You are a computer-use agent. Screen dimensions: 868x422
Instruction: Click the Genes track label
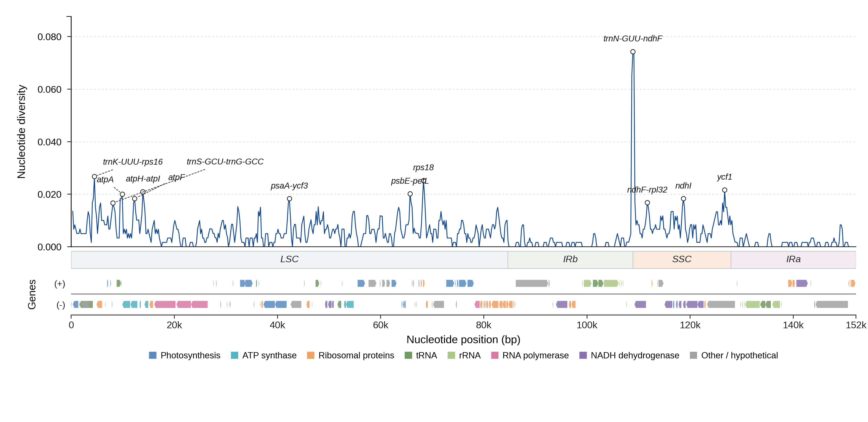(32, 294)
